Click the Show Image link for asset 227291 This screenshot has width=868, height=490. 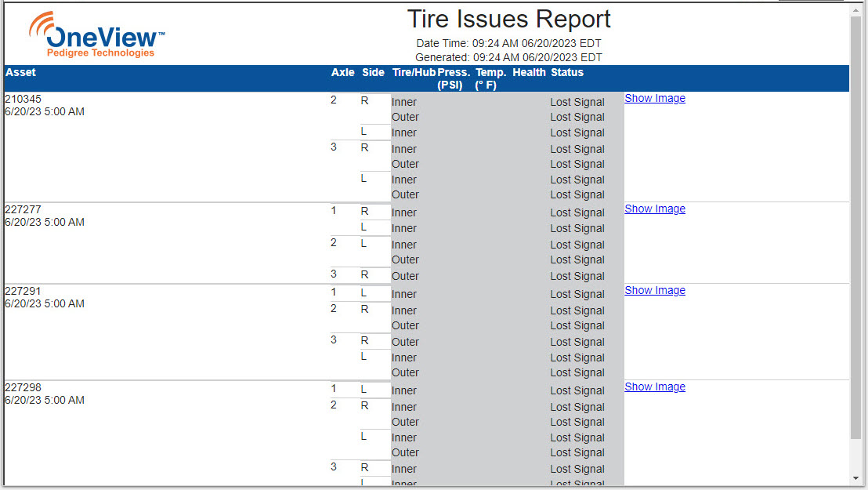(x=655, y=290)
